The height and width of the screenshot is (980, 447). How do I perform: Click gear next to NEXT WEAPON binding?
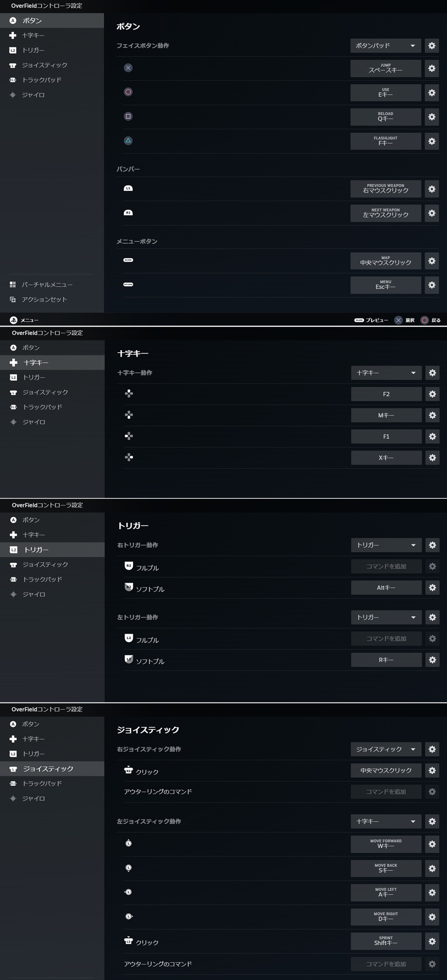tap(431, 213)
